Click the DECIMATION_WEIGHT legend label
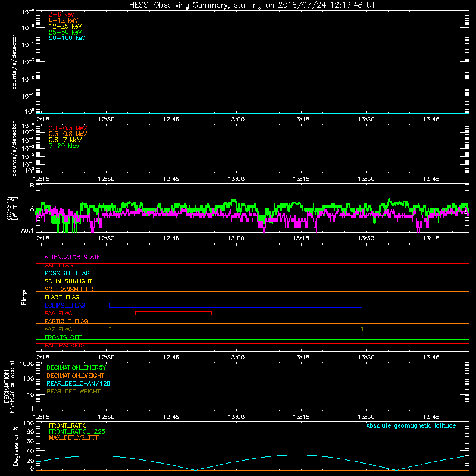The height and width of the screenshot is (476, 476). 76,375
